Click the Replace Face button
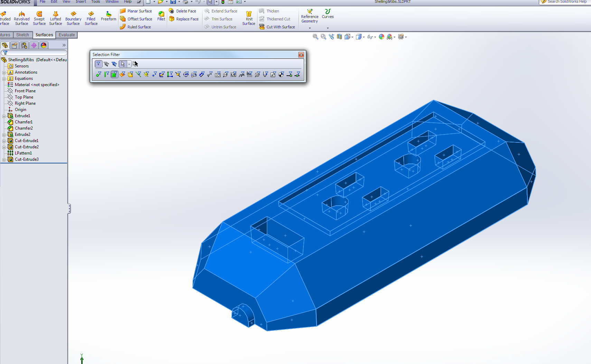Image resolution: width=591 pixels, height=364 pixels. [184, 19]
